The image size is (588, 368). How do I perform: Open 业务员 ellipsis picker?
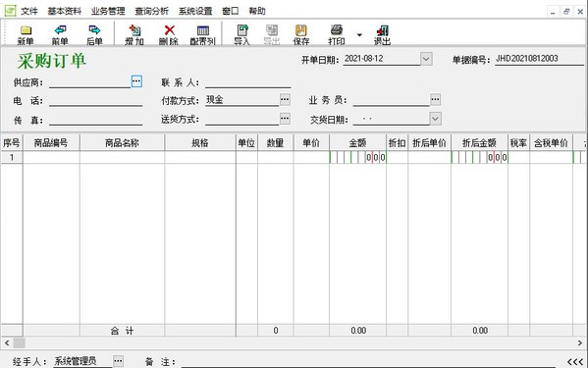pos(436,99)
